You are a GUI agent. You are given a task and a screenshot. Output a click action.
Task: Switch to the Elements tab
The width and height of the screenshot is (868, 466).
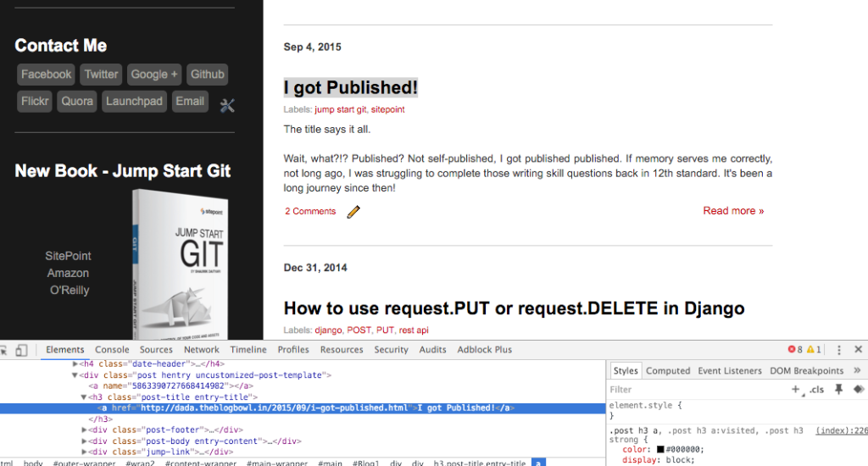pos(64,350)
